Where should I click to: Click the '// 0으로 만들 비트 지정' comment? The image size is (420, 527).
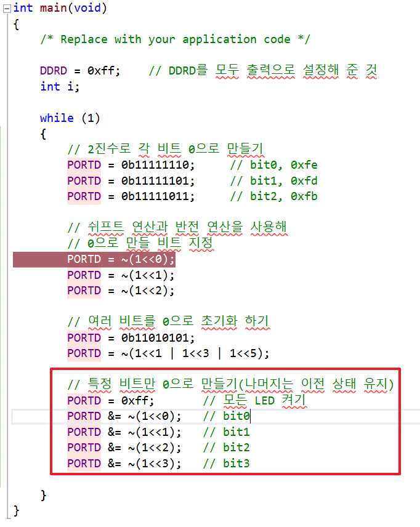click(x=140, y=243)
